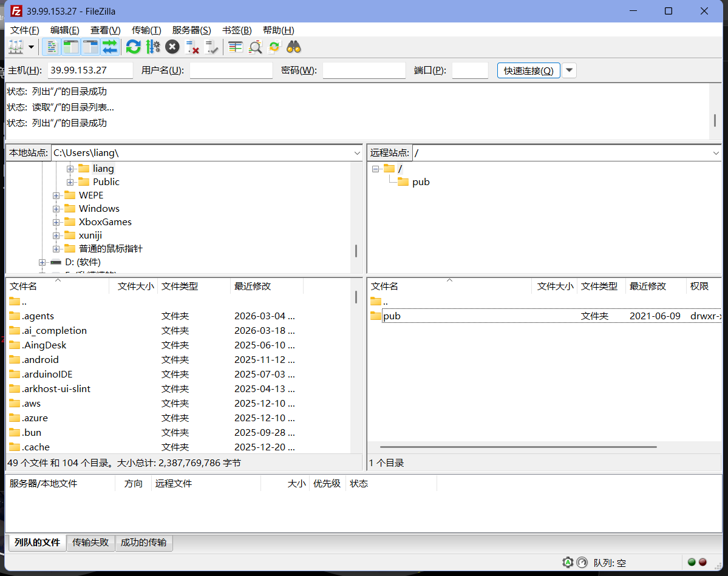
Task: Open the 书签(B) menu
Action: [237, 30]
